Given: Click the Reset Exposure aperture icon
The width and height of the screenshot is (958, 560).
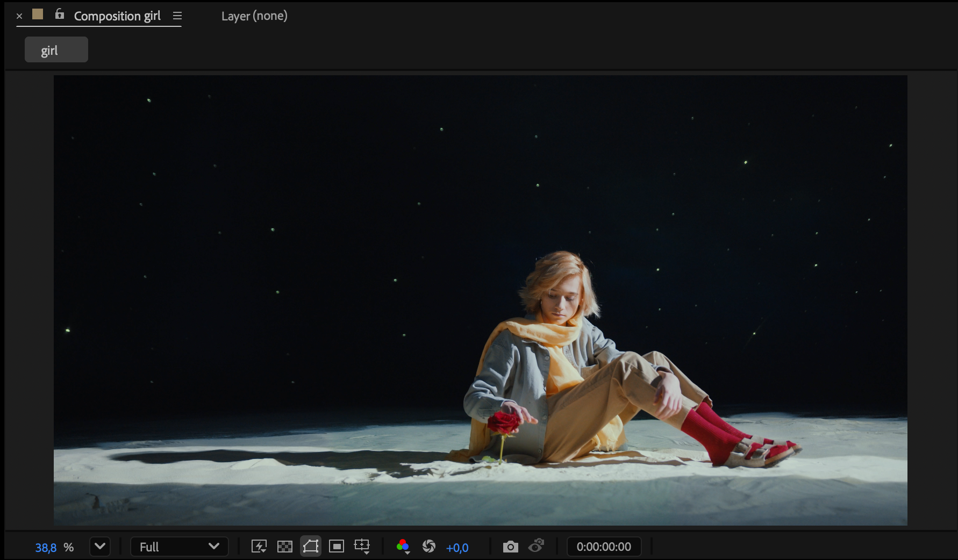Looking at the screenshot, I should (x=428, y=547).
